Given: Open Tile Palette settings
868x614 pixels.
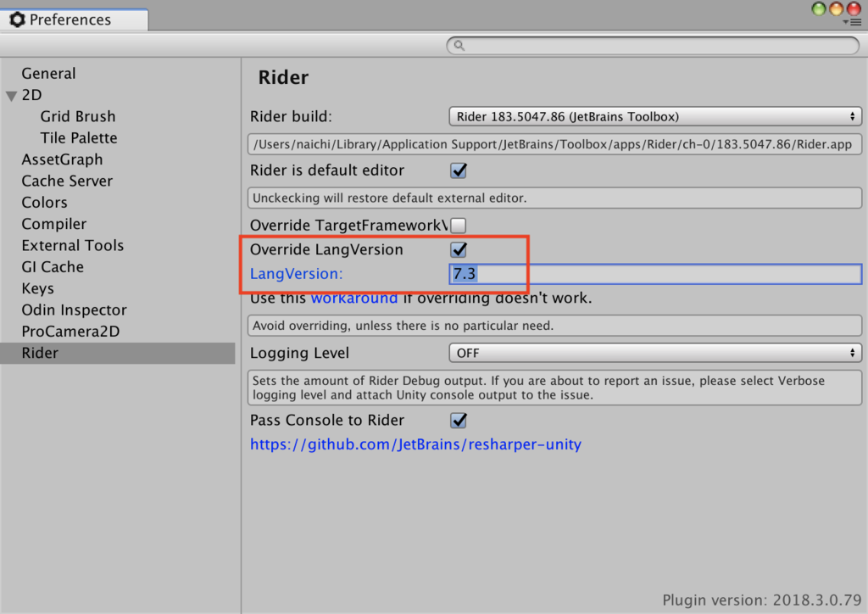Looking at the screenshot, I should [x=79, y=138].
